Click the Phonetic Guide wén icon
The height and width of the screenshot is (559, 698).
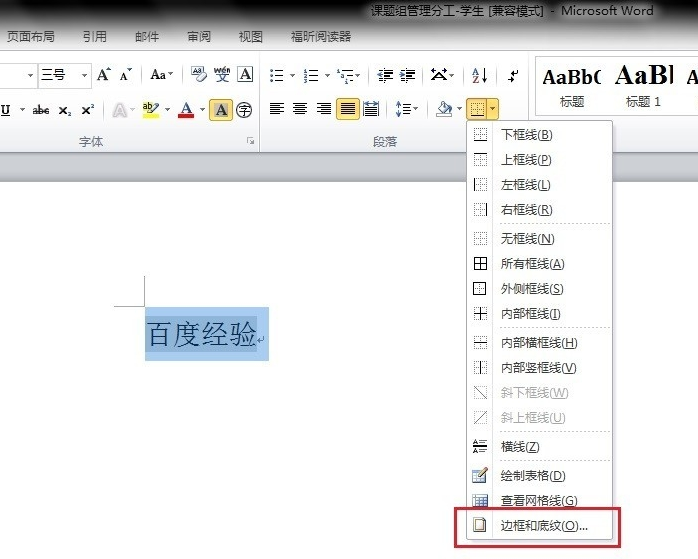(222, 74)
